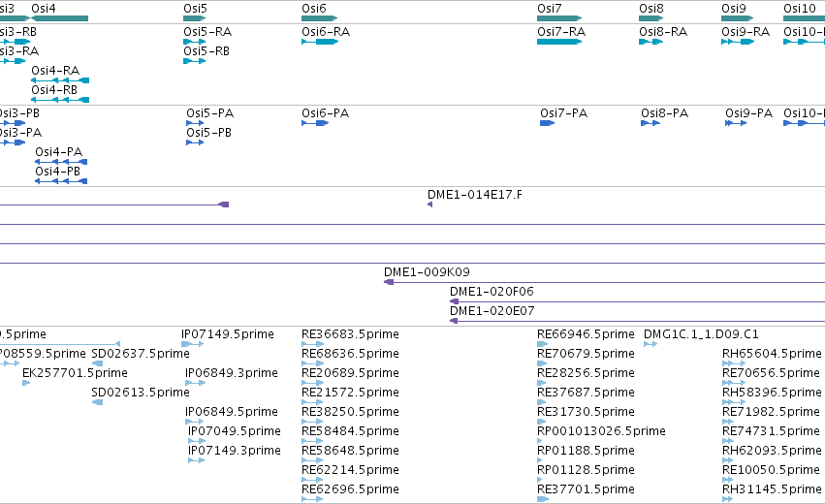
Task: Click the RH65604.5prime EST label
Action: click(772, 354)
